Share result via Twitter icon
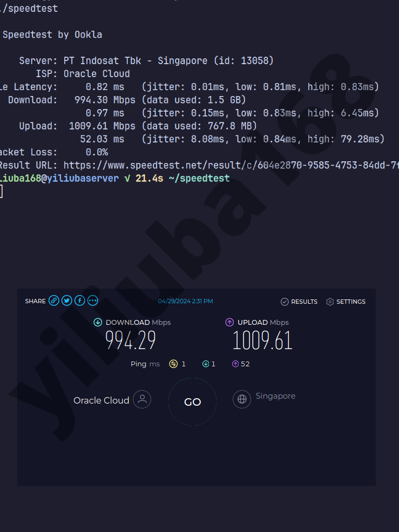399x532 pixels. click(66, 301)
